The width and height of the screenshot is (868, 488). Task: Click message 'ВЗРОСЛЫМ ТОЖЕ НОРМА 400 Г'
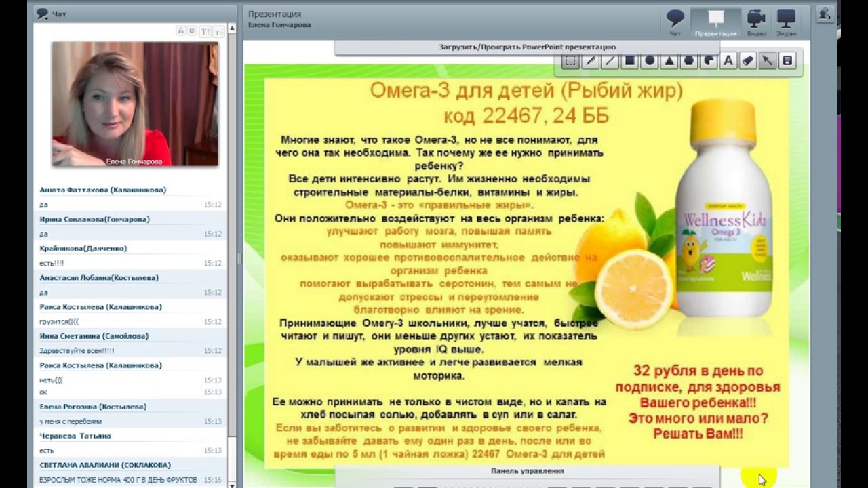point(119,480)
